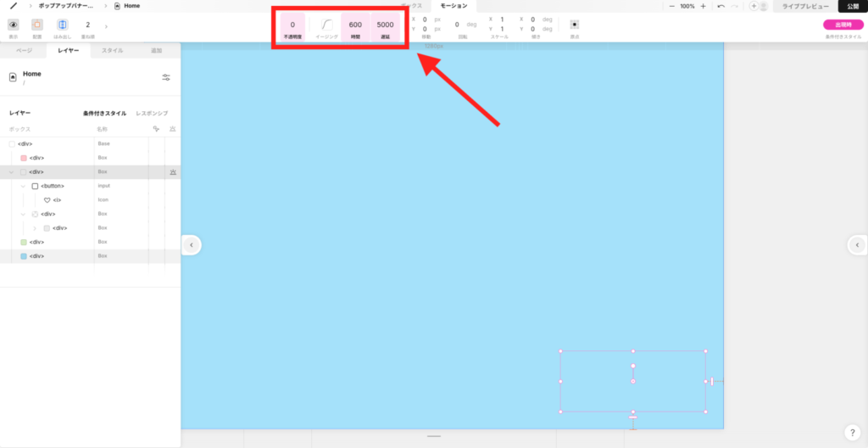Switch to the ページ panel tab
Image resolution: width=868 pixels, height=448 pixels.
[x=24, y=50]
